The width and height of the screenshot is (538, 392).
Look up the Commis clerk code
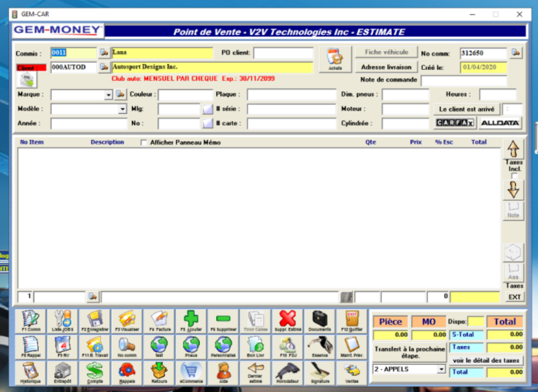103,52
